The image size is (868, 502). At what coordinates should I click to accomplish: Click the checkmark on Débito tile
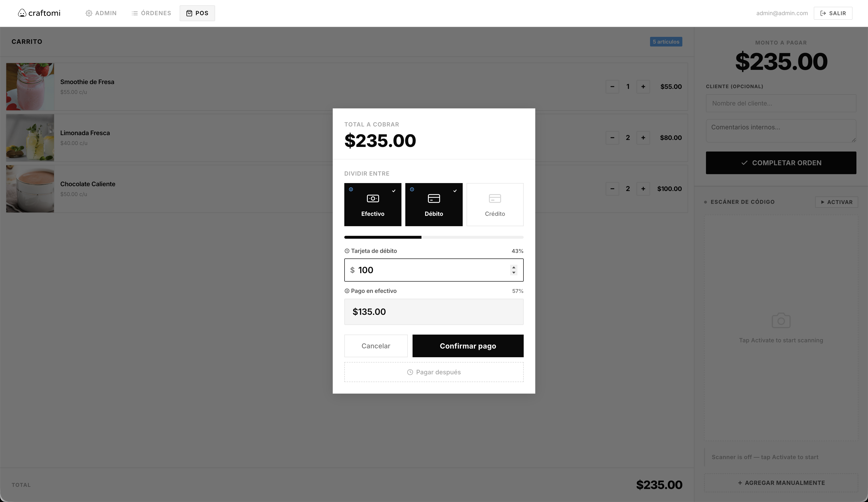[x=455, y=191]
